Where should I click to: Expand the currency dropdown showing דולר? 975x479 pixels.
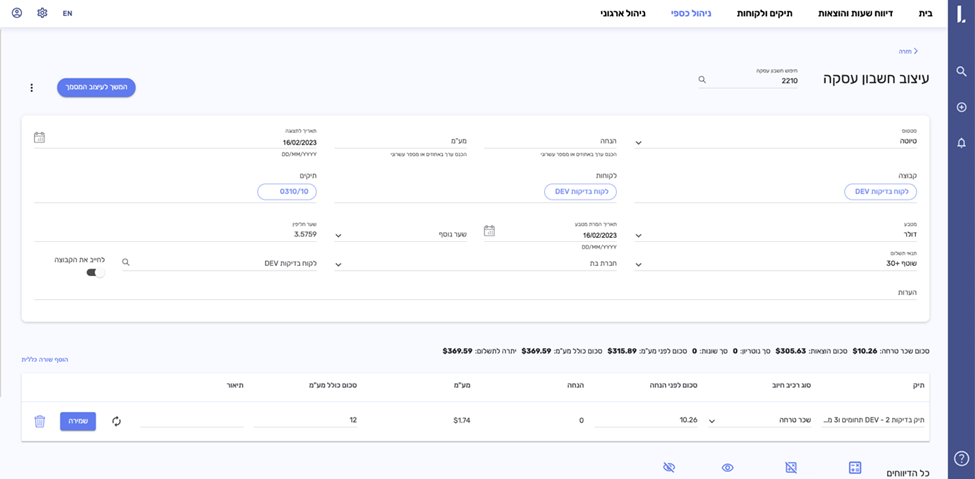639,236
